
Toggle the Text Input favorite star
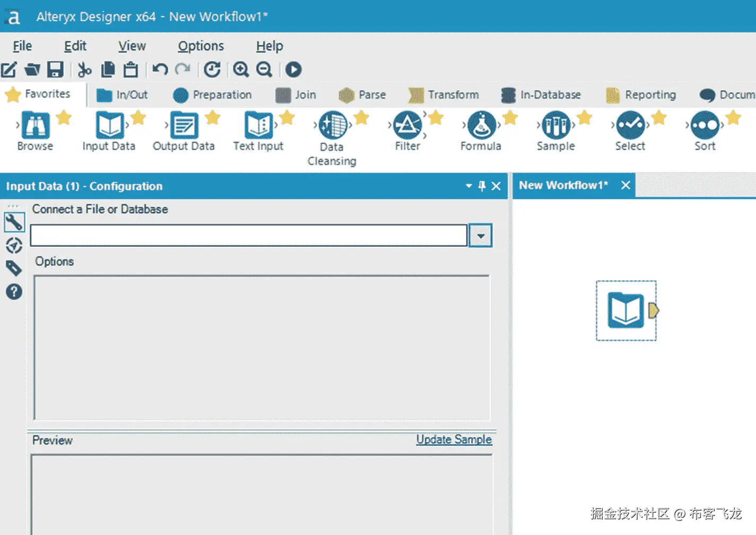click(x=287, y=117)
